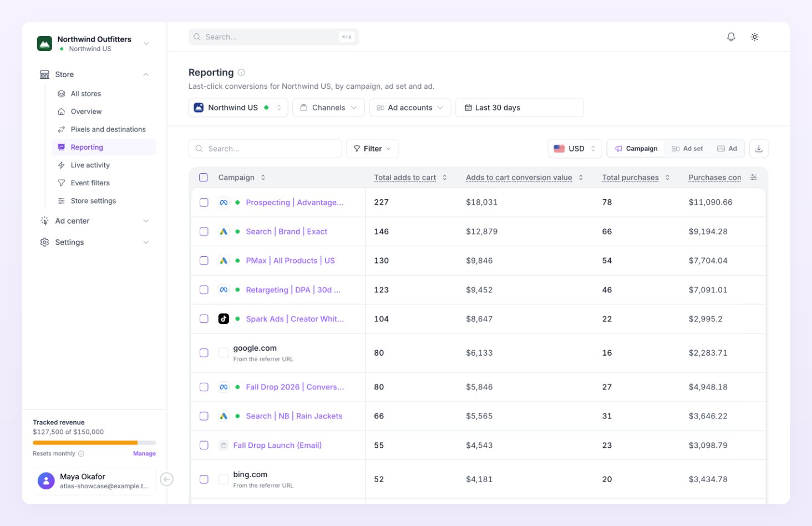The height and width of the screenshot is (526, 812).
Task: Switch to the Ad view tab
Action: [727, 149]
